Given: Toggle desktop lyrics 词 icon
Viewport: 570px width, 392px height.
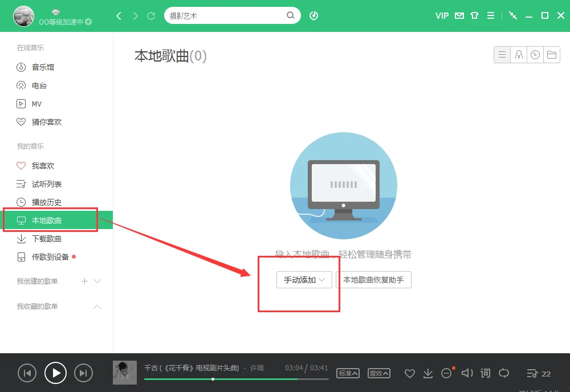Looking at the screenshot, I should tap(485, 373).
